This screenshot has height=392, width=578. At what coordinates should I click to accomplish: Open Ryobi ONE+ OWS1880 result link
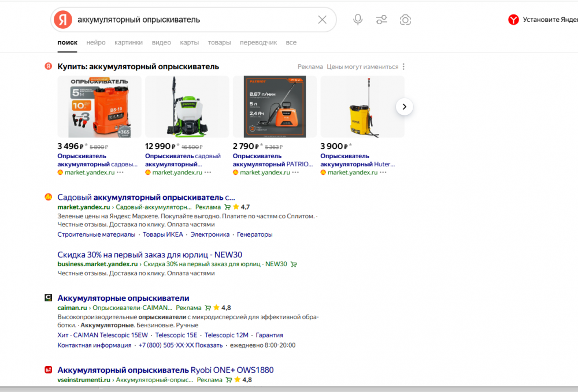(x=165, y=370)
